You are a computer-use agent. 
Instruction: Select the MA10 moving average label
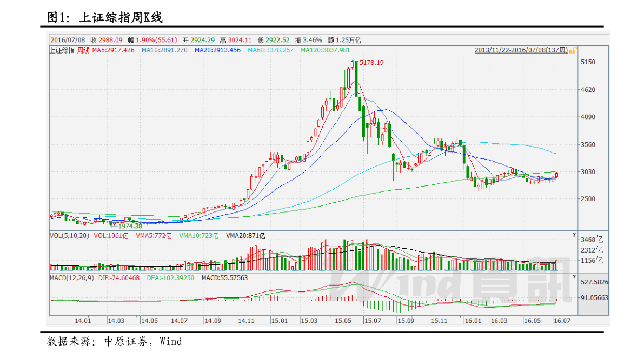coord(164,50)
